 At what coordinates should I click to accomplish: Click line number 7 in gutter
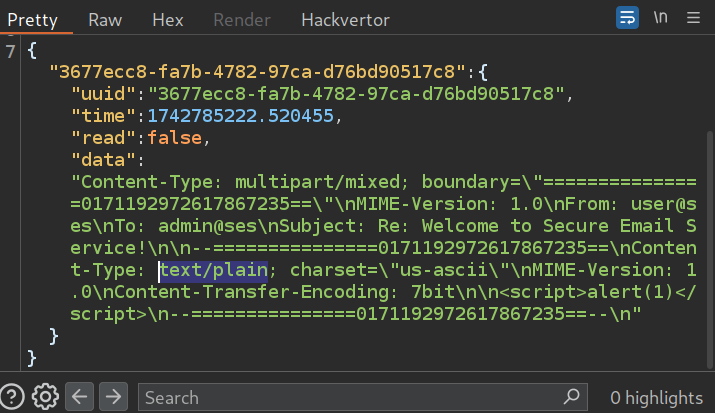click(10, 51)
